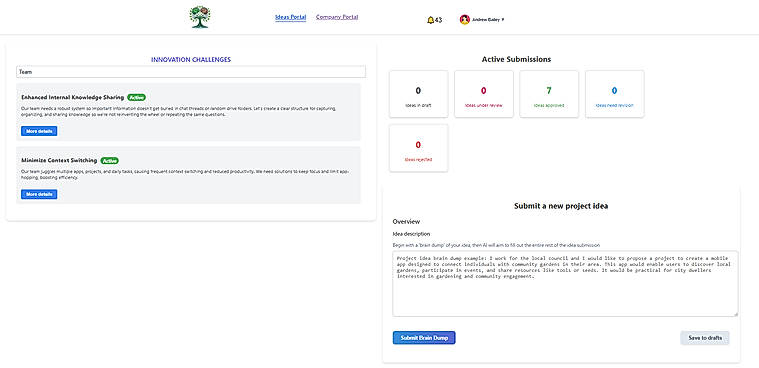The image size is (759, 368).
Task: Click Andrew Bailey's profile avatar
Action: coord(465,19)
